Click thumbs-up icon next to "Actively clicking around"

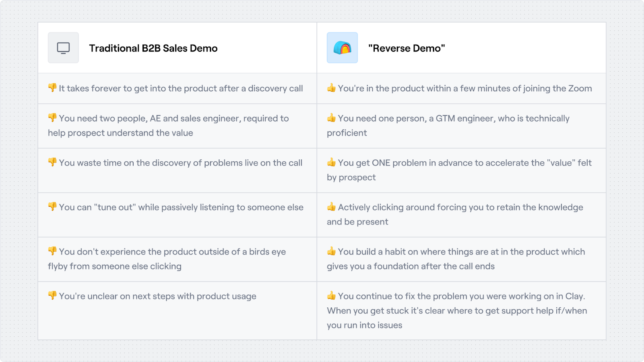click(331, 207)
